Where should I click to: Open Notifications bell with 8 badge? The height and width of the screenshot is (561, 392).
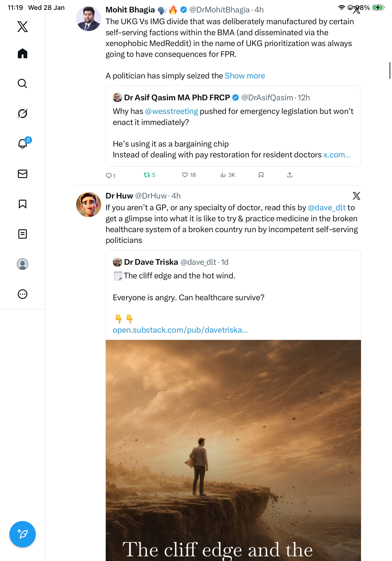(x=23, y=144)
